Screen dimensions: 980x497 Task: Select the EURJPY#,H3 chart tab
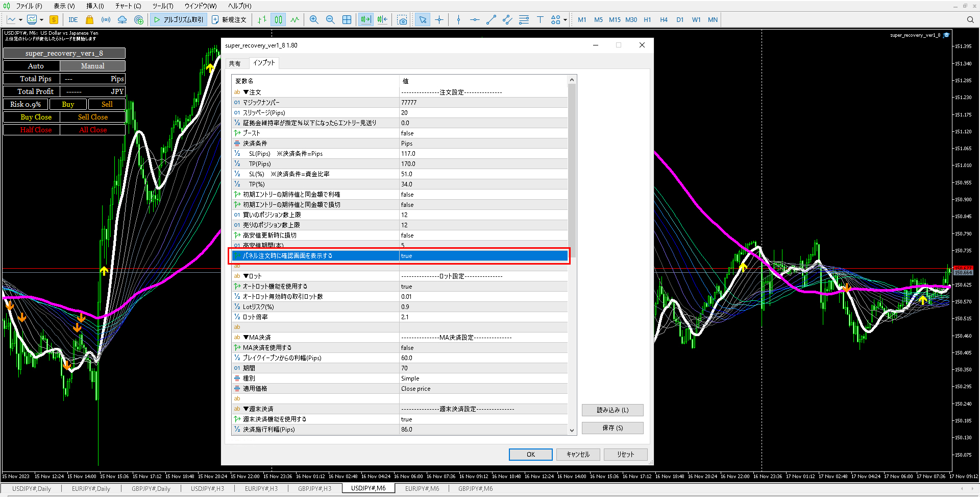[261, 489]
